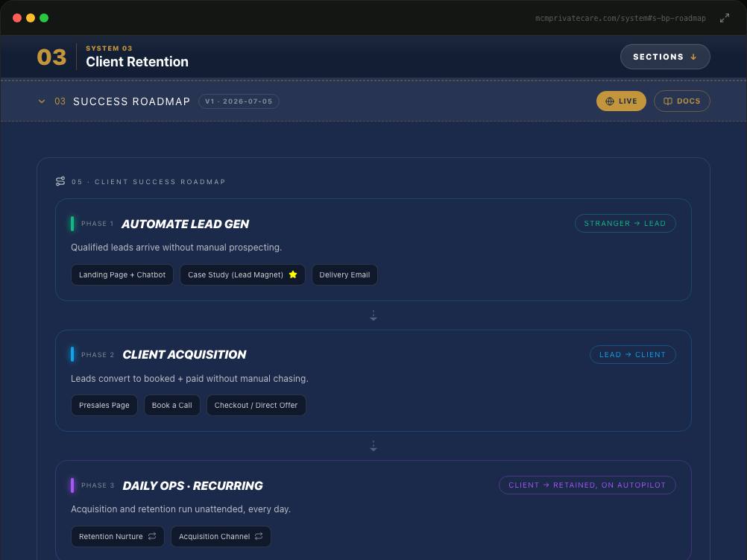Screen dimensions: 747x560
Task: Switch to Live view
Action: pos(621,101)
